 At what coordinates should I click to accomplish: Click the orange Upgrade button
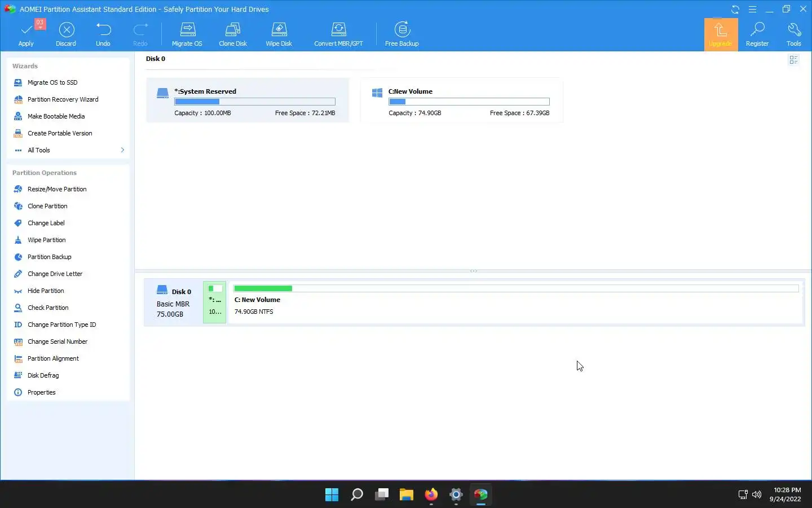click(x=721, y=34)
